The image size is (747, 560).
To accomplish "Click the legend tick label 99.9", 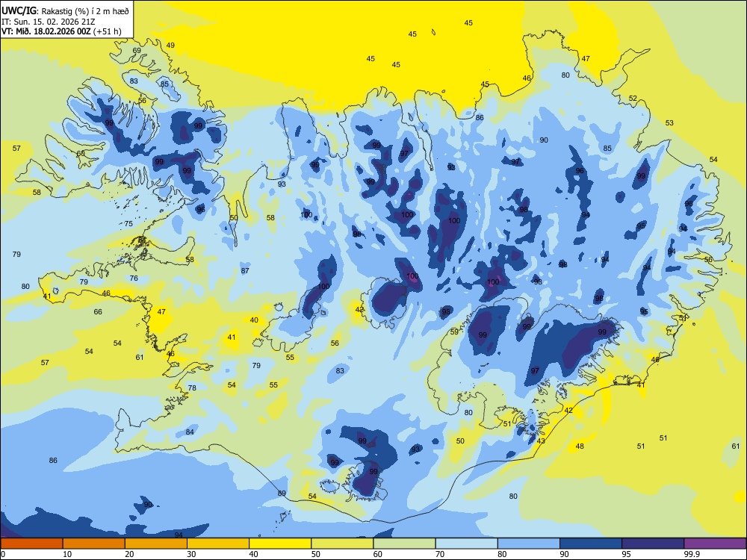I will (692, 554).
